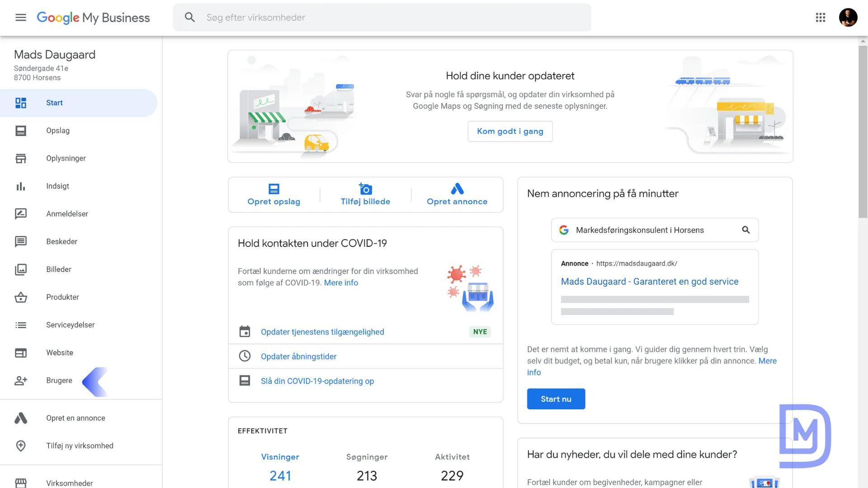The height and width of the screenshot is (488, 868).
Task: Click the Indsigt bar chart icon
Action: pyautogui.click(x=21, y=186)
